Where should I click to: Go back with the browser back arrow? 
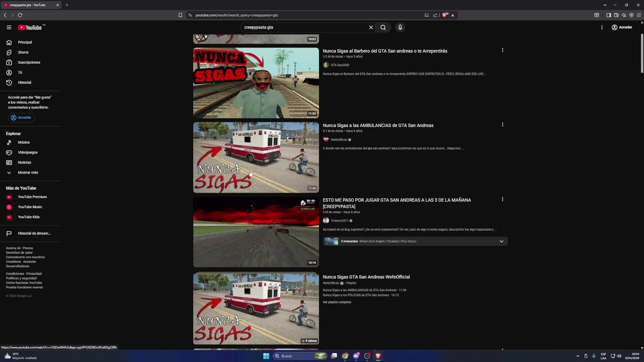pos(5,15)
